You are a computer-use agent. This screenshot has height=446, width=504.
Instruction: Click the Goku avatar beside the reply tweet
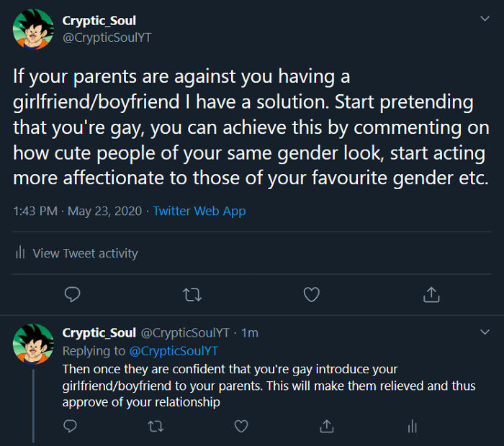pos(33,343)
